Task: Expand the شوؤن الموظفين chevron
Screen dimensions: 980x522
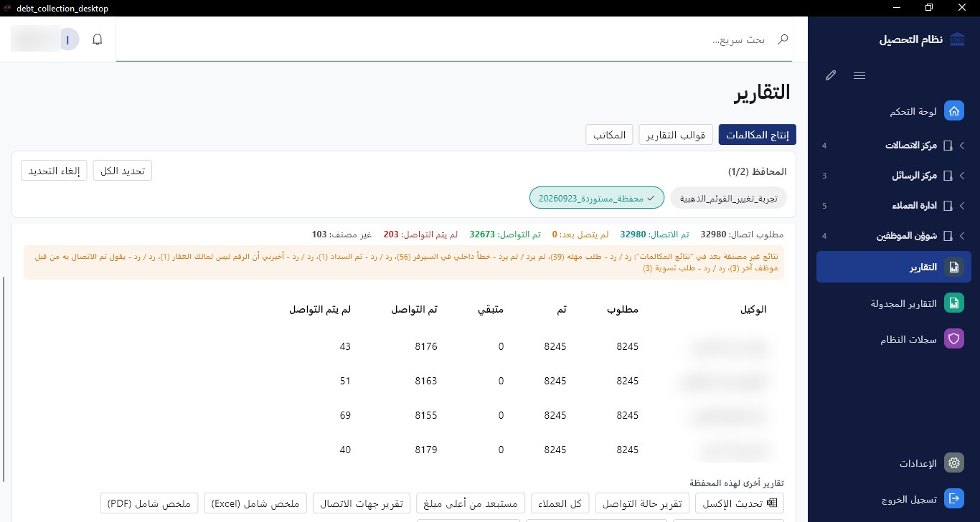Action: tap(961, 235)
